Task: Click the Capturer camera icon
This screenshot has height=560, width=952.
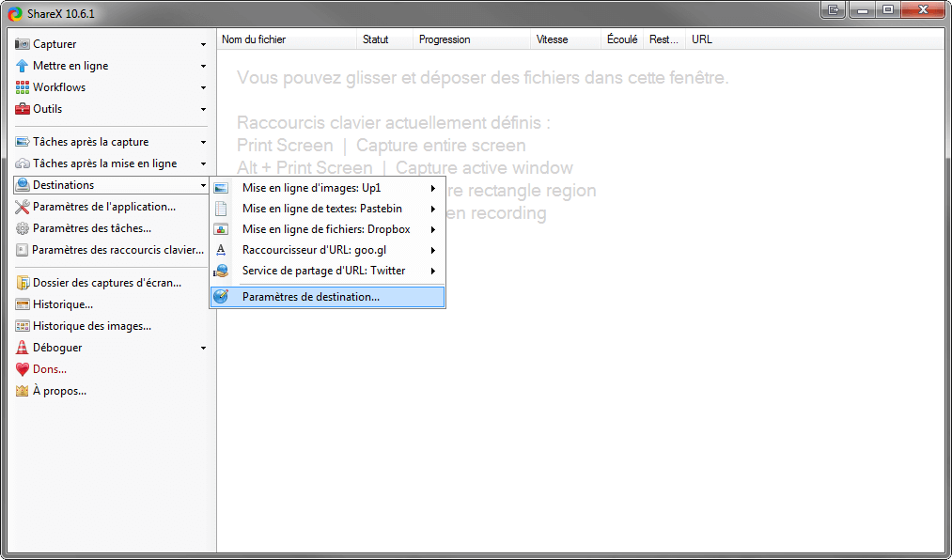Action: tap(23, 44)
